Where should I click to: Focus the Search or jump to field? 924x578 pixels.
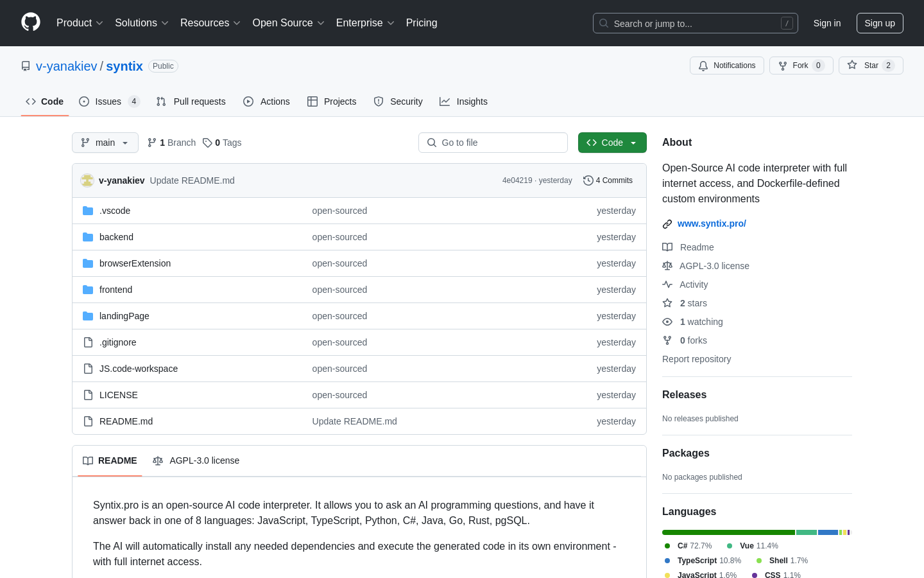tap(696, 23)
